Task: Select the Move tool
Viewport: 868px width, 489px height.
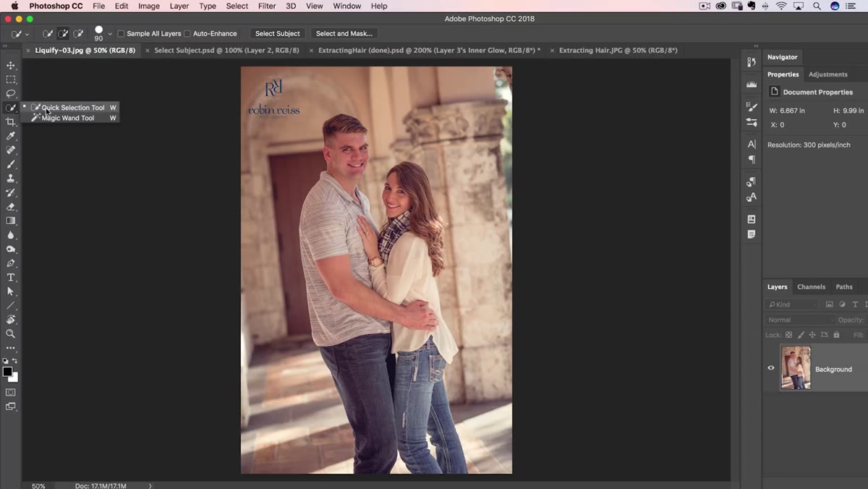Action: click(x=11, y=65)
